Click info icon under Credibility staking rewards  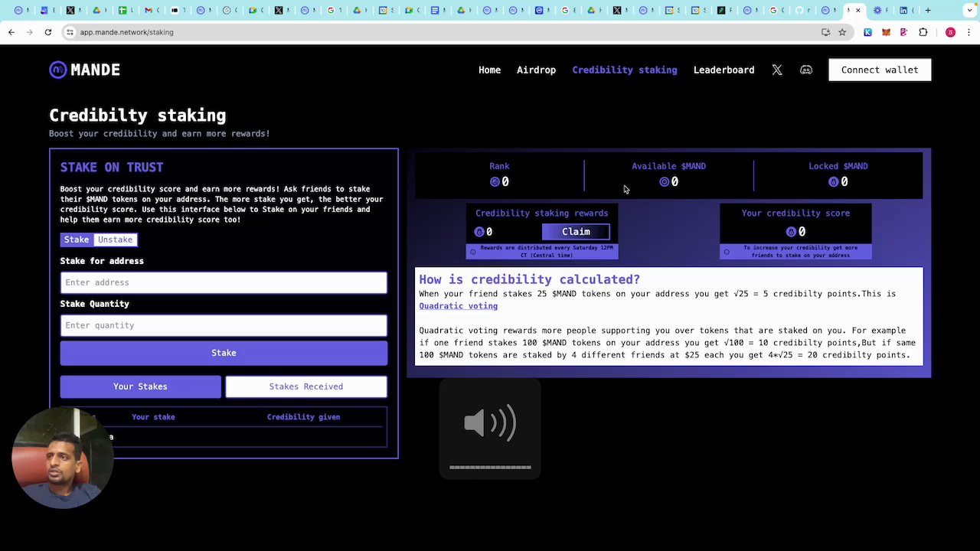tap(472, 252)
